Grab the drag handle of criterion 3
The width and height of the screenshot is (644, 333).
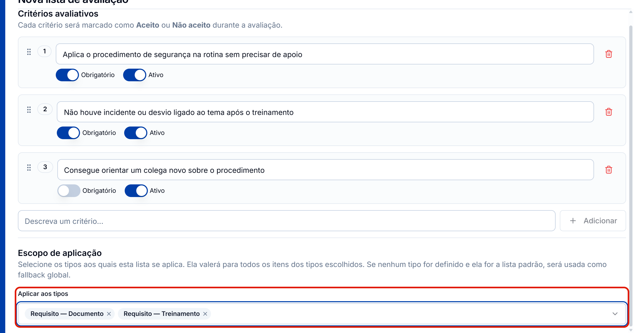(29, 168)
